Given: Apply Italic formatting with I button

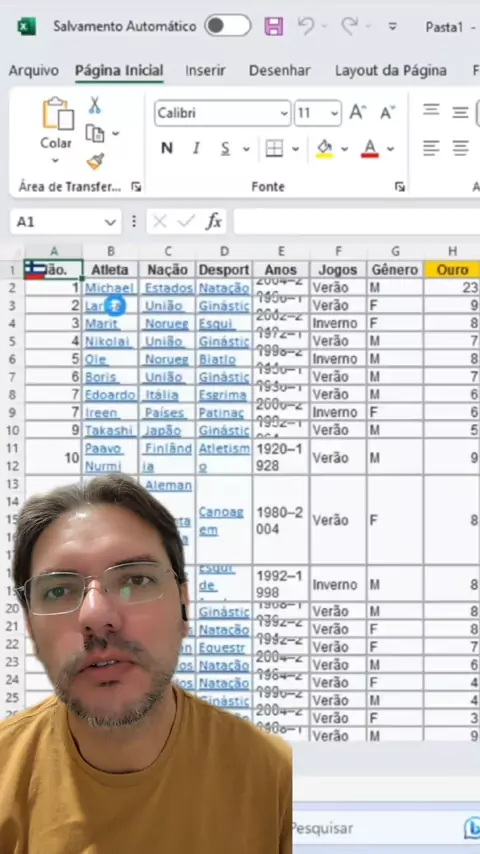Looking at the screenshot, I should tap(196, 148).
